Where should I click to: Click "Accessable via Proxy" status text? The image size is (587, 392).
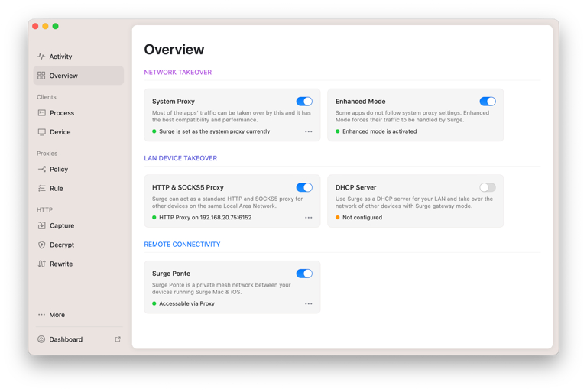pos(186,303)
